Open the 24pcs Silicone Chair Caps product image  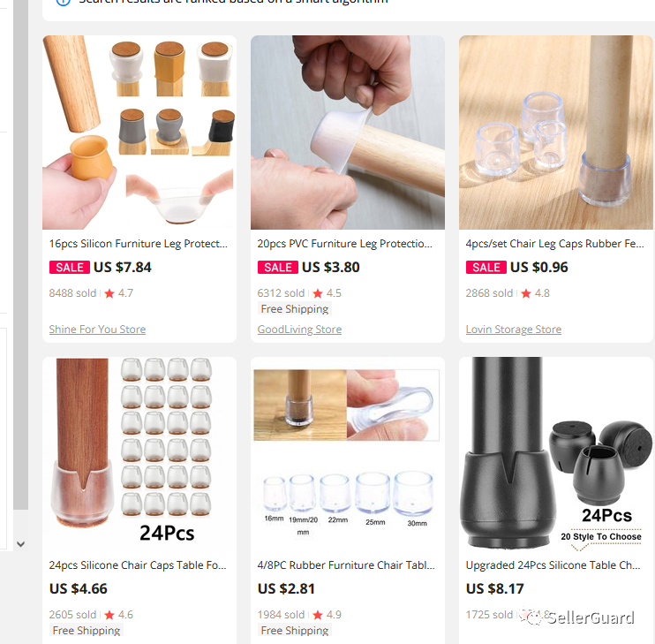click(139, 454)
